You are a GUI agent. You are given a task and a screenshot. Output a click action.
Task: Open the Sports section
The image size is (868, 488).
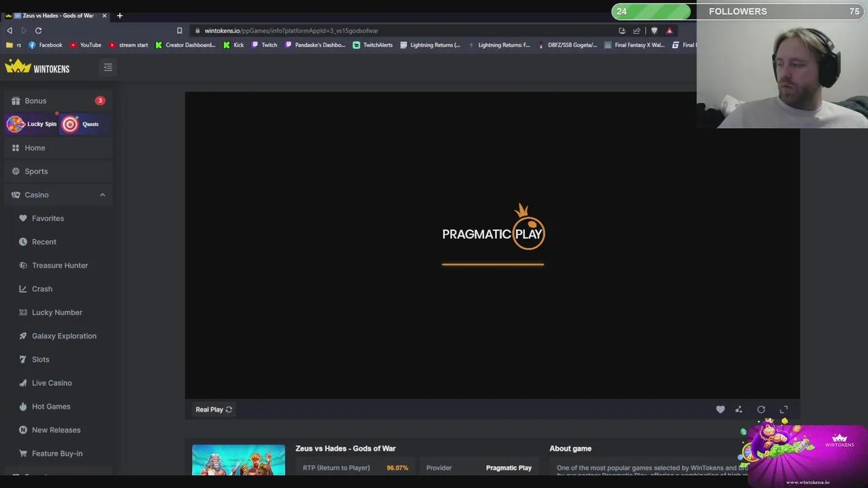click(58, 171)
